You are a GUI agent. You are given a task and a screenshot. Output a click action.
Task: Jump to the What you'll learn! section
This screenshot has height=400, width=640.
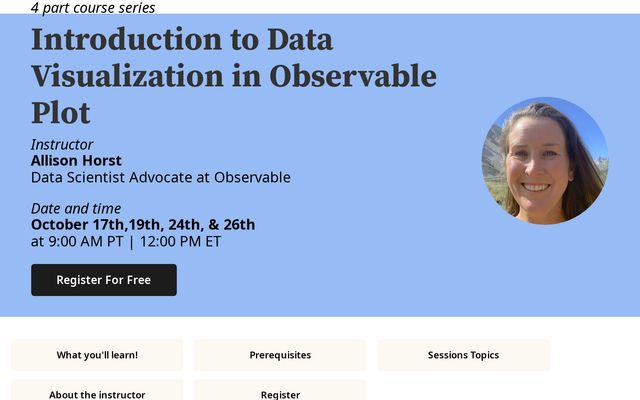(97, 355)
